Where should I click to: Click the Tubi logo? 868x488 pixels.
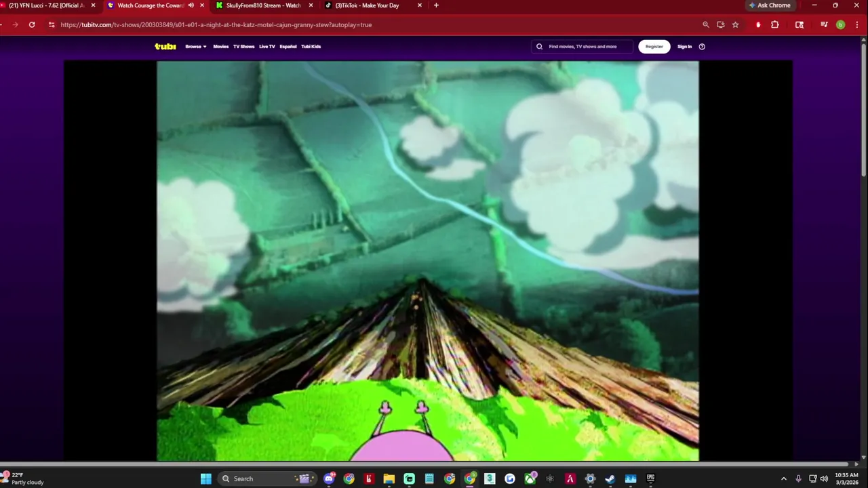pyautogui.click(x=165, y=47)
